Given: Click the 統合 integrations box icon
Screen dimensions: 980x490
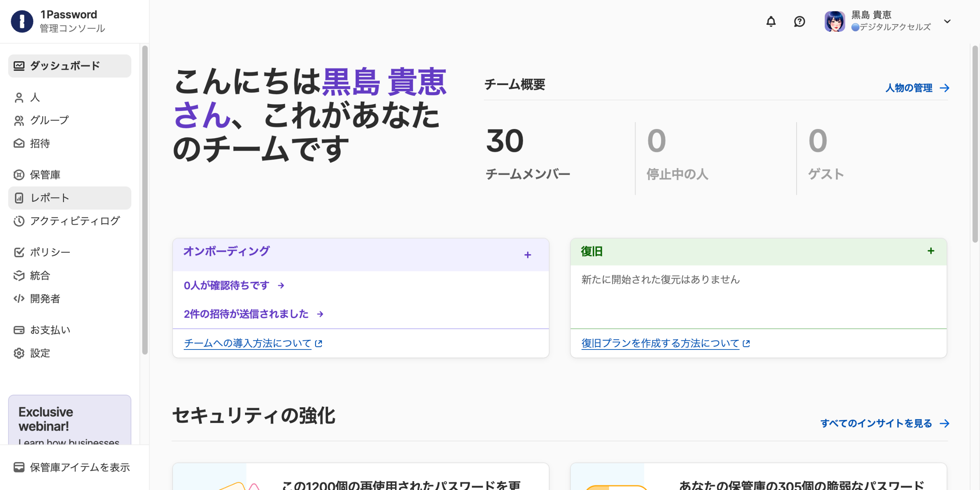Looking at the screenshot, I should coord(19,276).
